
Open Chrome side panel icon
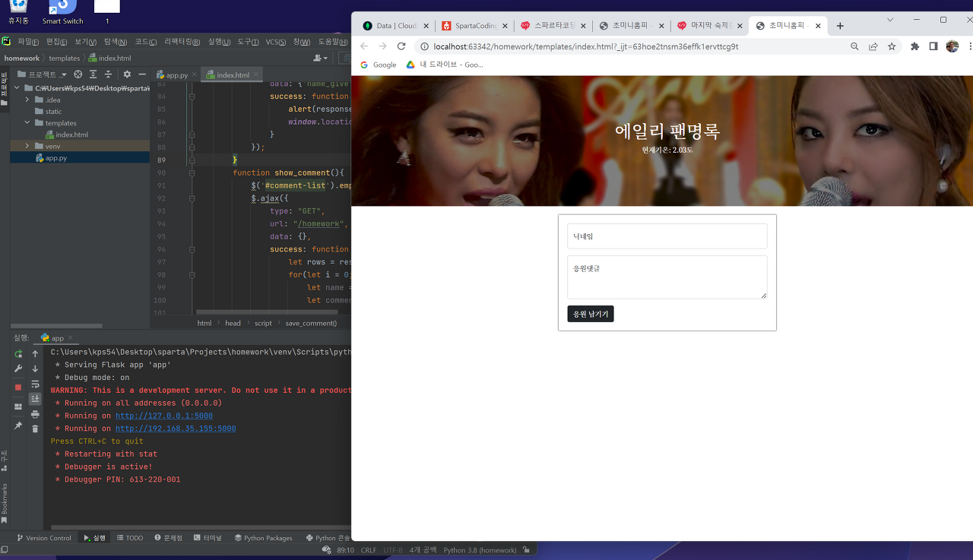tap(933, 46)
